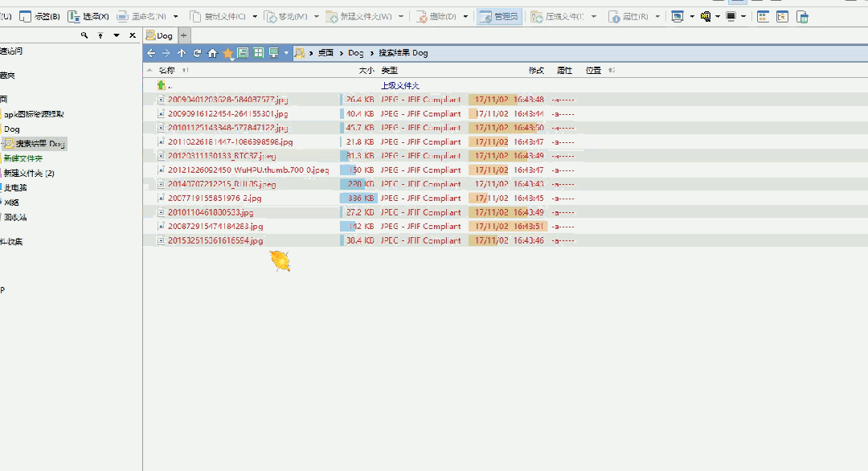Click the 桌面 breadcrumb segment
This screenshot has height=471, width=868.
pyautogui.click(x=325, y=53)
